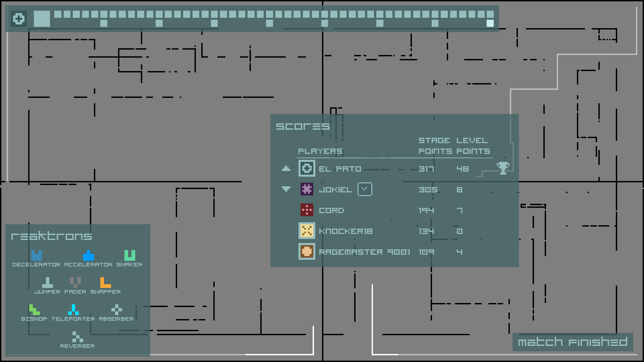Click the Cord player name
The height and width of the screenshot is (362, 644).
(331, 210)
